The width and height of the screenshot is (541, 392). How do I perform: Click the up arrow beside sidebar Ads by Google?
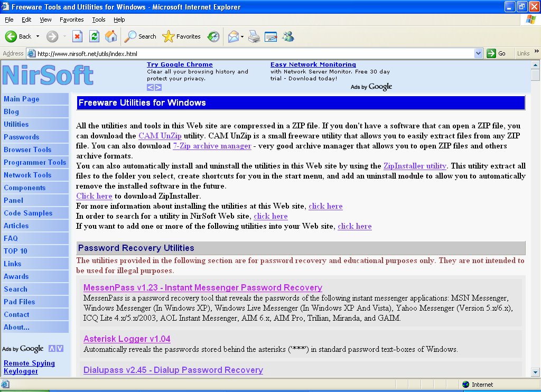click(x=52, y=348)
